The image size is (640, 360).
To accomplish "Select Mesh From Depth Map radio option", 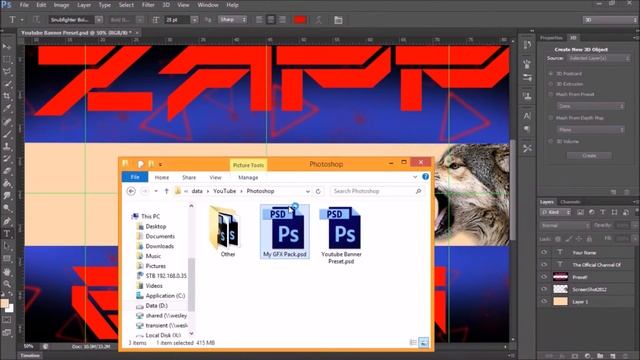I will pyautogui.click(x=551, y=118).
